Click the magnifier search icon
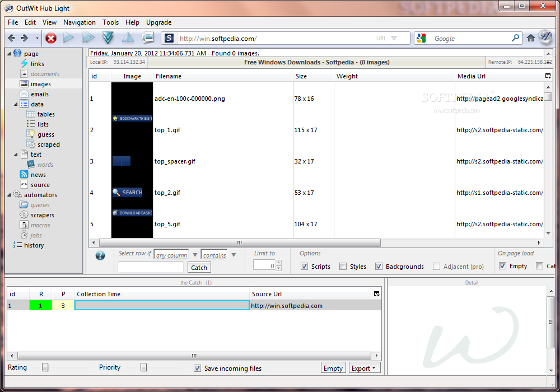Image resolution: width=560 pixels, height=392 pixels. click(x=515, y=38)
